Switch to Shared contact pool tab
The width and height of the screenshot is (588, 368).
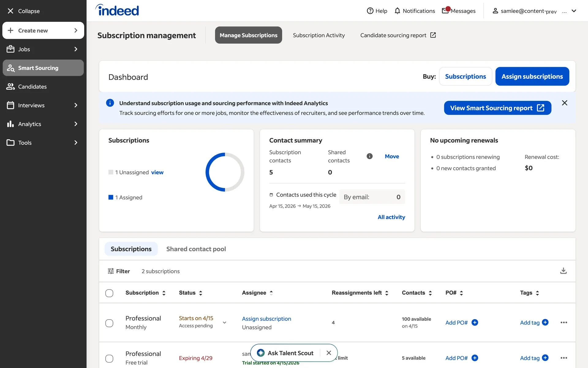tap(196, 249)
